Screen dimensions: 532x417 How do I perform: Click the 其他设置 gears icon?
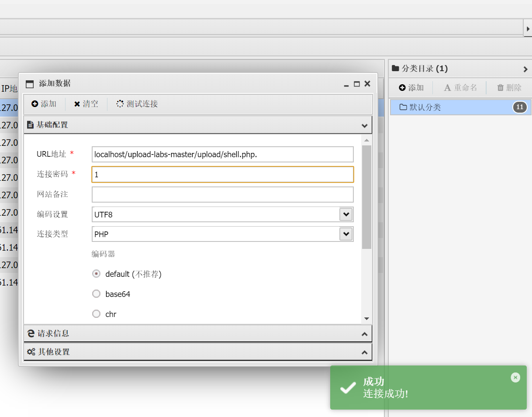(x=31, y=352)
